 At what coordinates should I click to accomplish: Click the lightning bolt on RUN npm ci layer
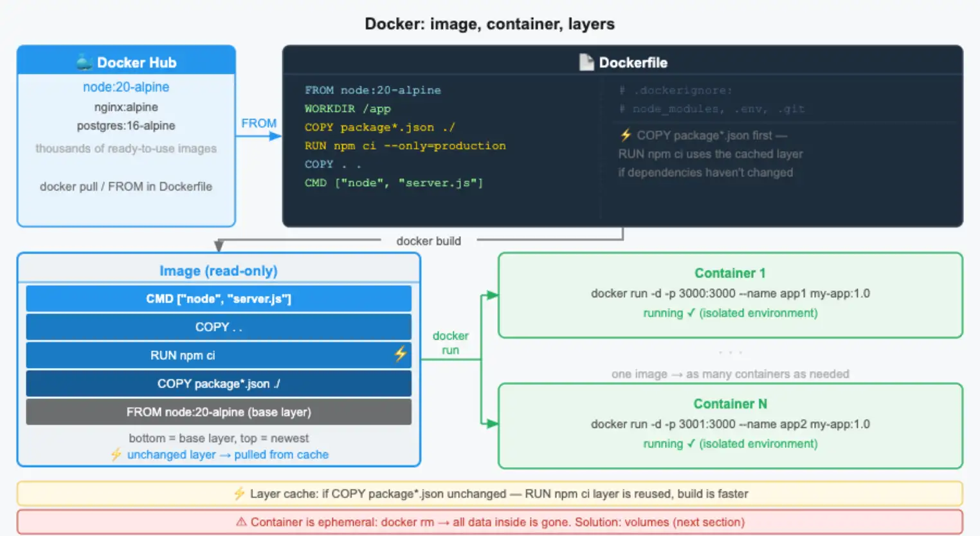click(x=401, y=353)
